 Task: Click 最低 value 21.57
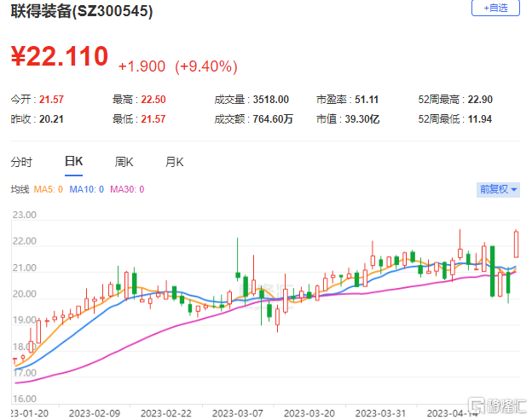[153, 119]
